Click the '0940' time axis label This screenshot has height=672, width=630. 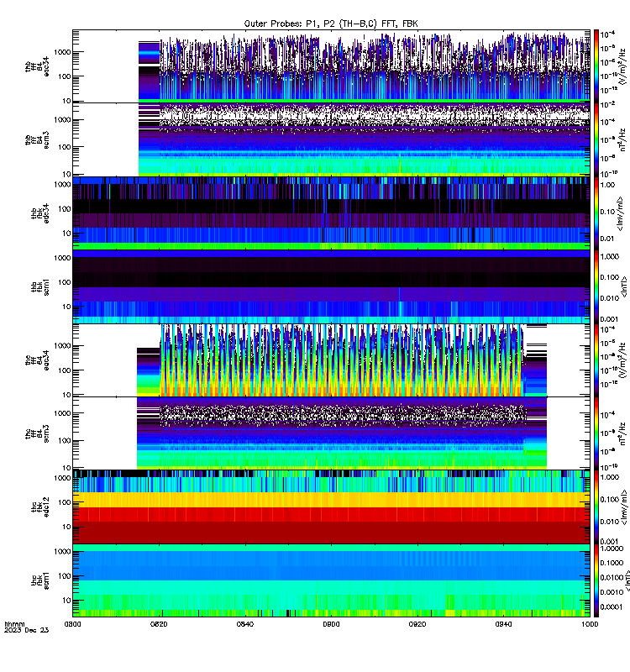pyautogui.click(x=503, y=624)
